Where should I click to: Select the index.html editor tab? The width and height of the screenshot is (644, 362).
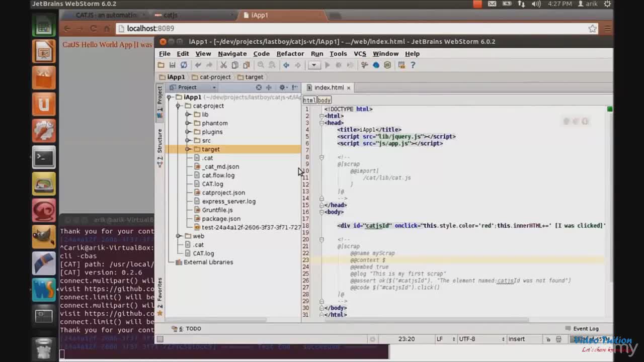click(x=329, y=87)
